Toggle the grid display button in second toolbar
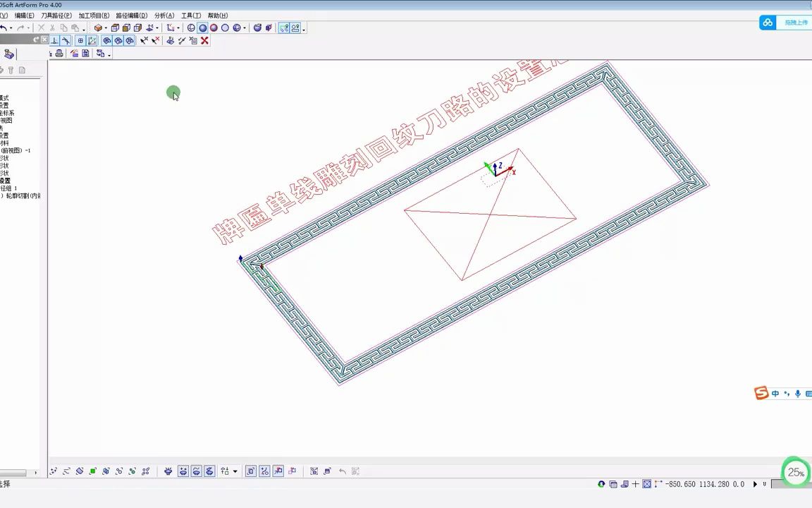The image size is (812, 508). coord(80,40)
